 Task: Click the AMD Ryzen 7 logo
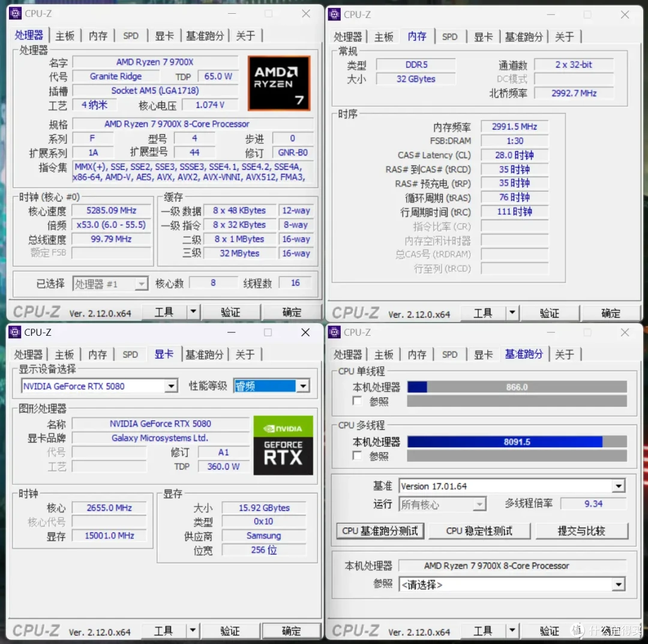279,83
